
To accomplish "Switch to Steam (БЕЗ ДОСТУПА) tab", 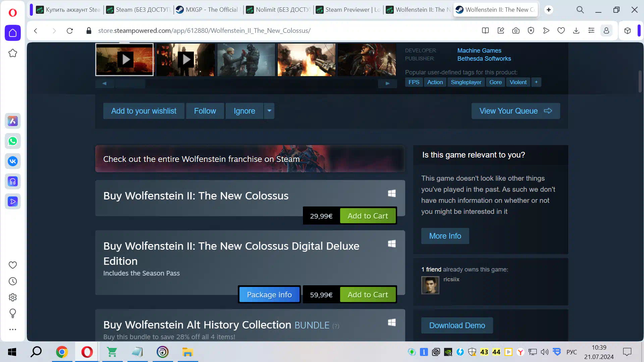I will pyautogui.click(x=139, y=10).
